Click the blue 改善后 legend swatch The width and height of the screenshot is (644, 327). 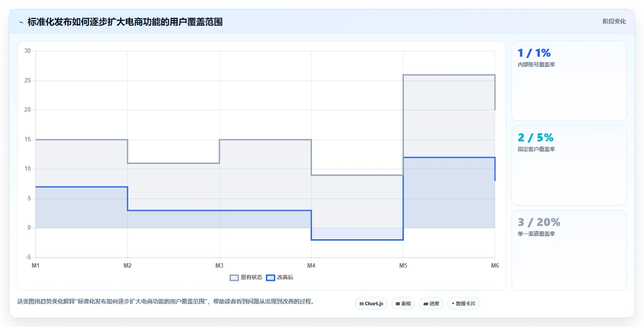(270, 278)
